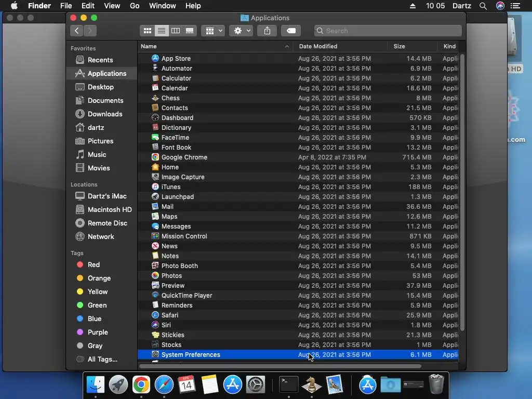Select the Chess app icon in list

click(x=155, y=98)
